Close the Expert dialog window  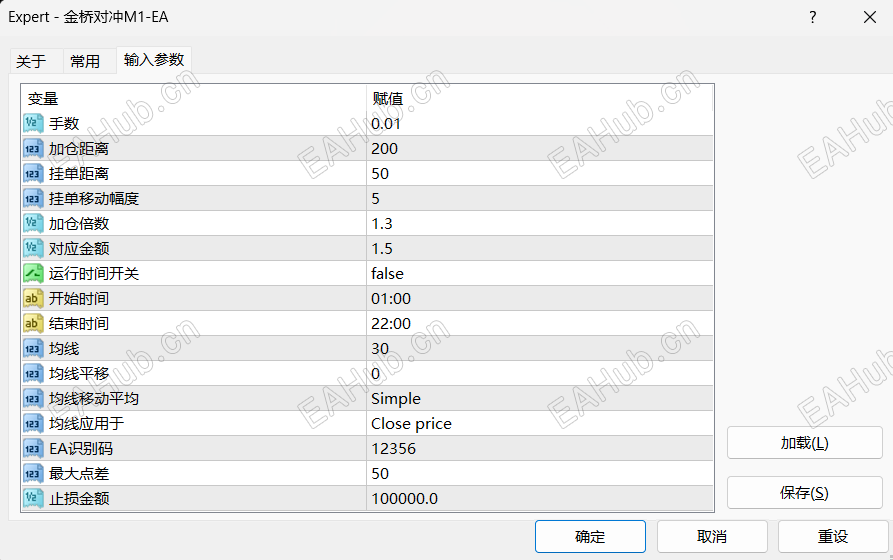coord(870,17)
